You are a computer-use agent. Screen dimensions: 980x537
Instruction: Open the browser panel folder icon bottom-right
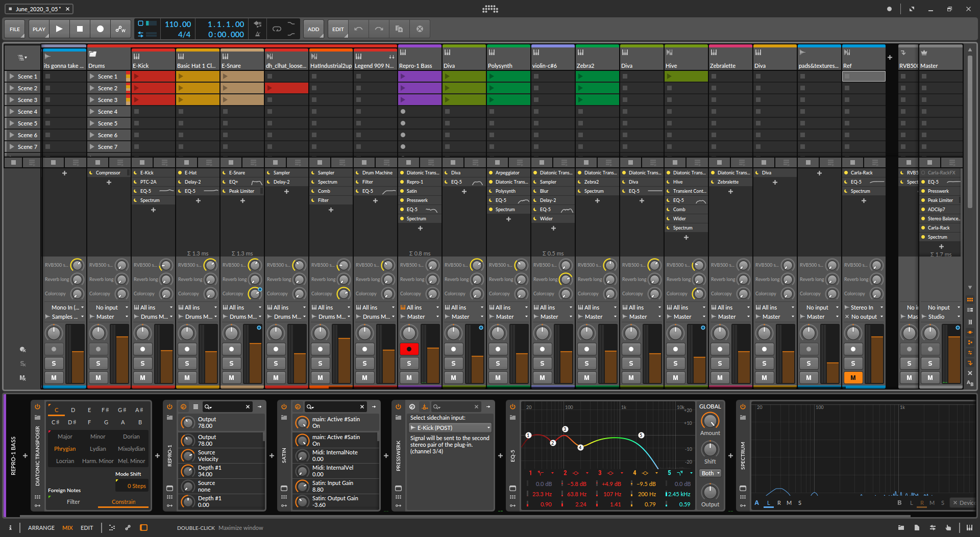901,528
